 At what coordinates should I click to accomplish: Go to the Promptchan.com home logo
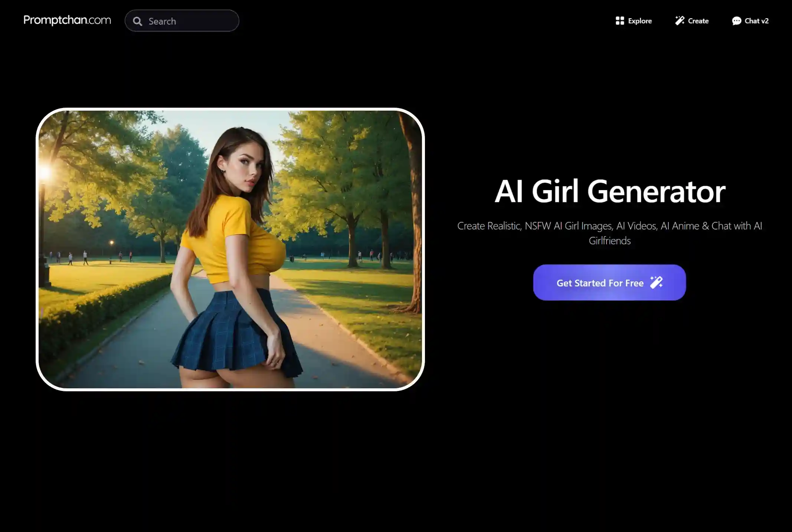pos(67,20)
